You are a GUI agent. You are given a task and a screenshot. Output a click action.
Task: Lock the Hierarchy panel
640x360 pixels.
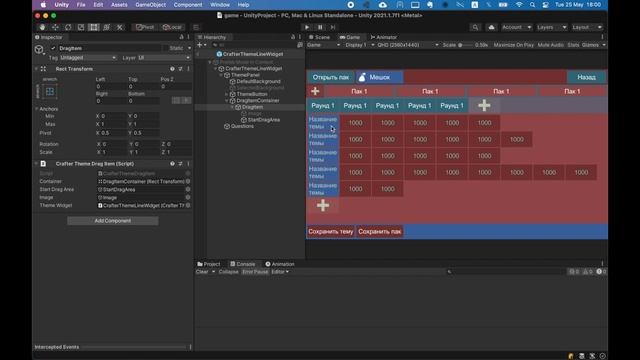coord(293,37)
